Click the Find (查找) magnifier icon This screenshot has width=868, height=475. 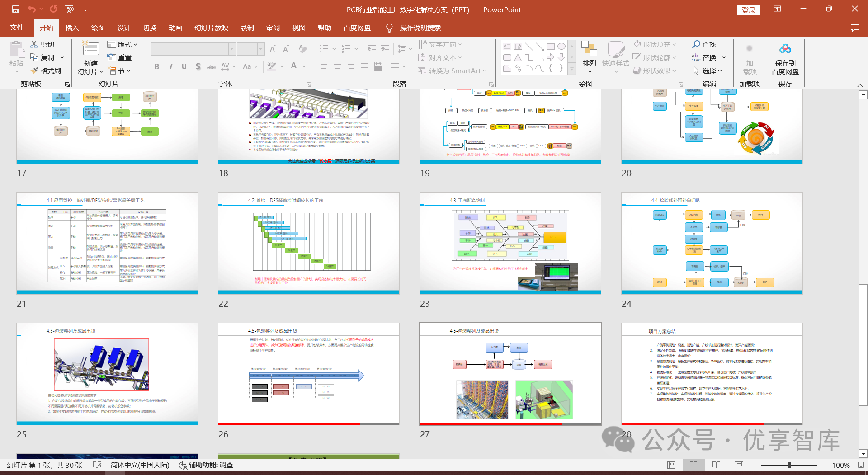696,44
